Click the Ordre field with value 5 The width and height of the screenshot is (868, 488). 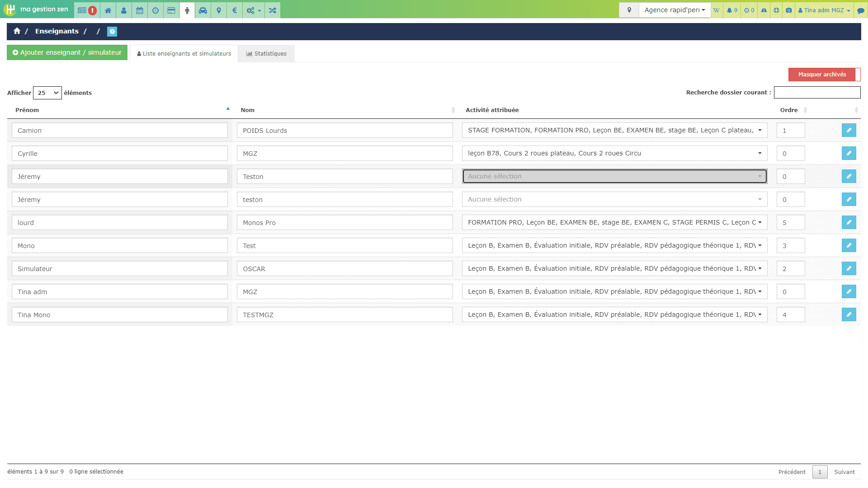pyautogui.click(x=791, y=222)
